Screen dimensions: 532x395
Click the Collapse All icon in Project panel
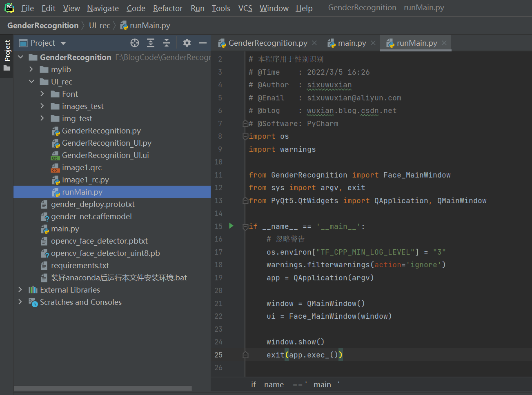tap(167, 43)
